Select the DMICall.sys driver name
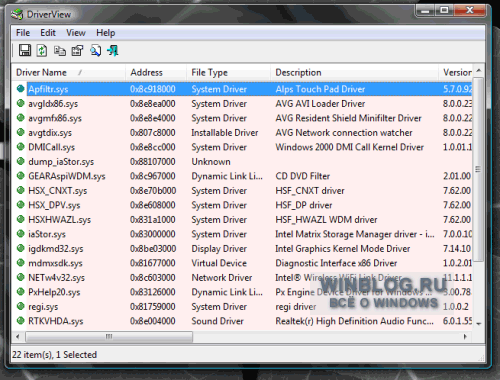This screenshot has width=500, height=380. point(52,147)
